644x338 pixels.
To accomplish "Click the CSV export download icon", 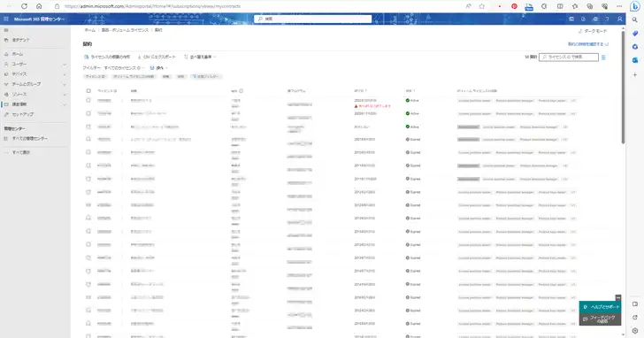I will point(139,58).
